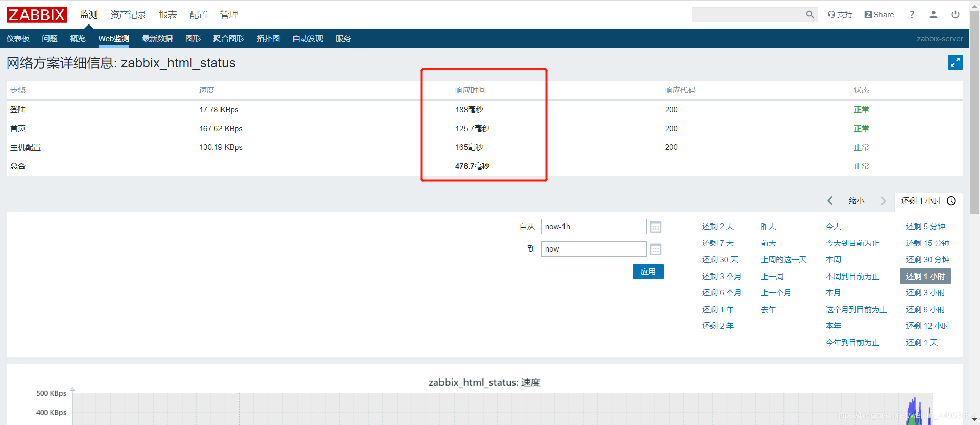Go to 拓扑图 submenu
980x425 pixels.
click(268, 39)
